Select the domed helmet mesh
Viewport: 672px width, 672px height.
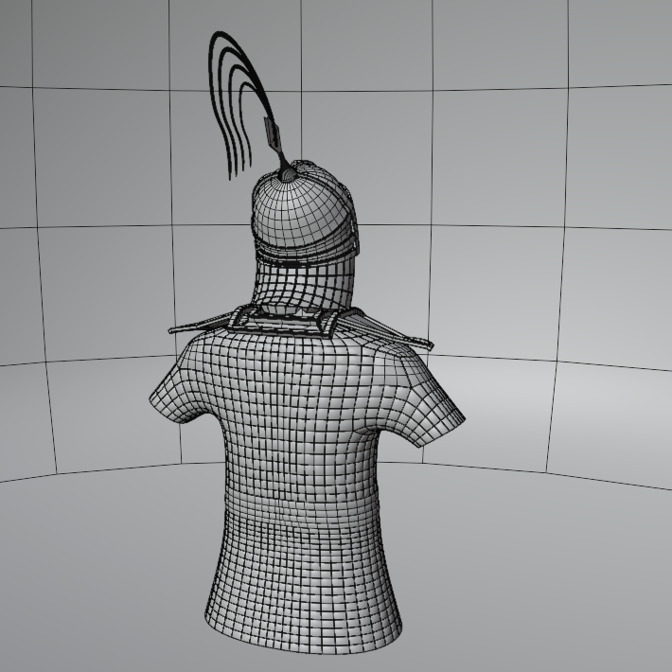point(306,212)
